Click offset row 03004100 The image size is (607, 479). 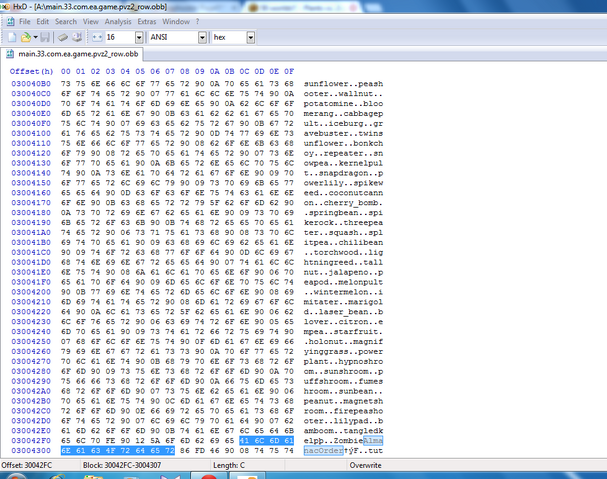point(31,133)
